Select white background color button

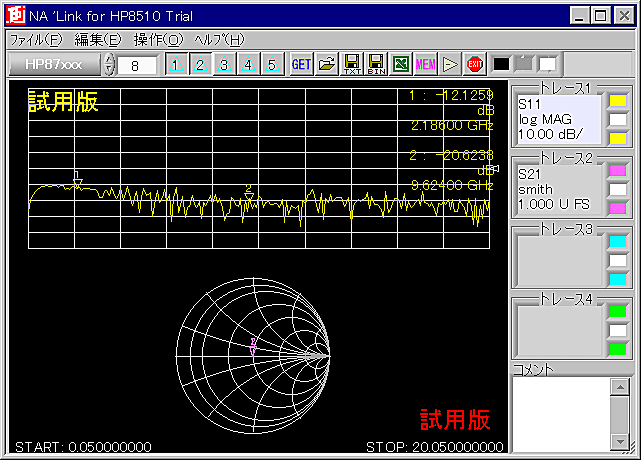(548, 64)
